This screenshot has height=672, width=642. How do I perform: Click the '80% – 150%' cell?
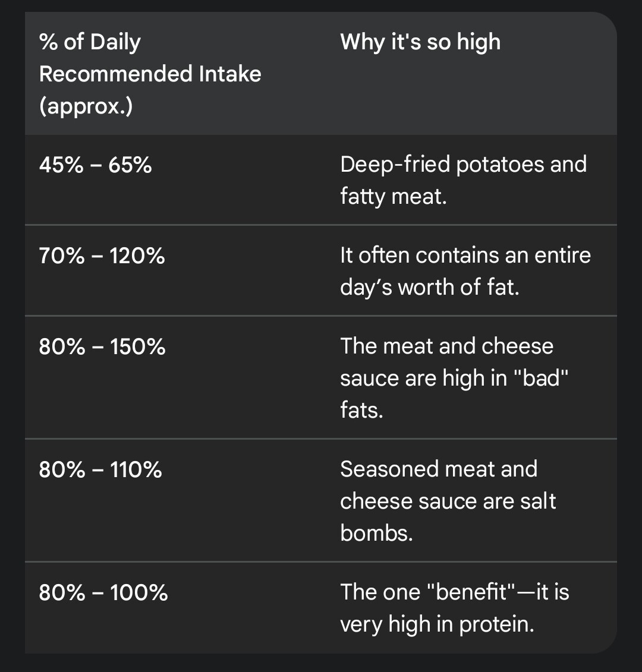pyautogui.click(x=102, y=347)
